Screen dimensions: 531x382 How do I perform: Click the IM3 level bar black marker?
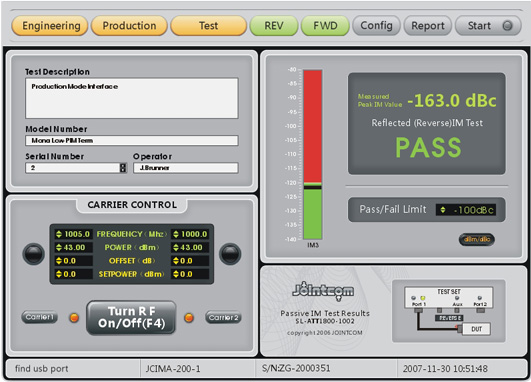[x=312, y=186]
